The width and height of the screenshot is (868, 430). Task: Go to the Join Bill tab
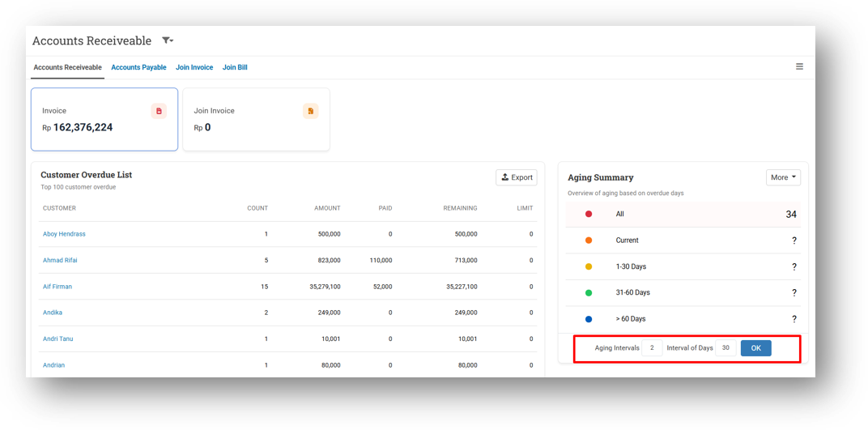[x=235, y=67]
